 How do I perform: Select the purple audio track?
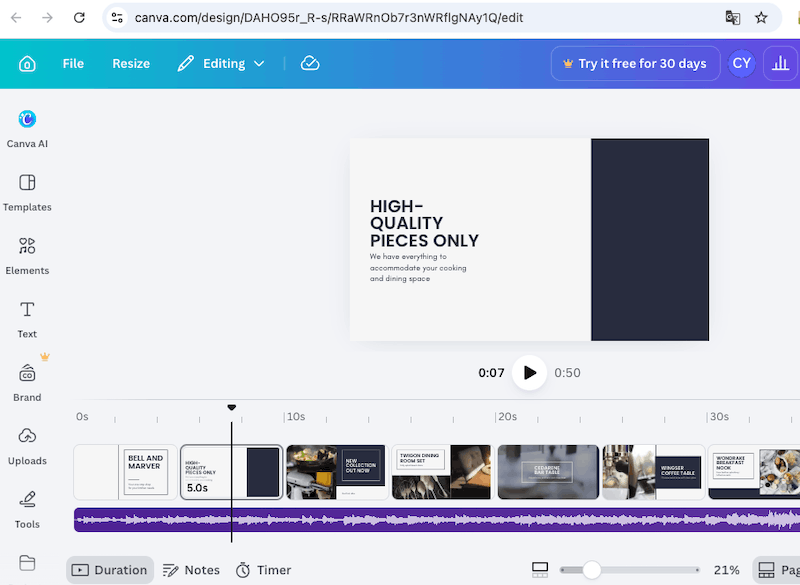point(437,520)
